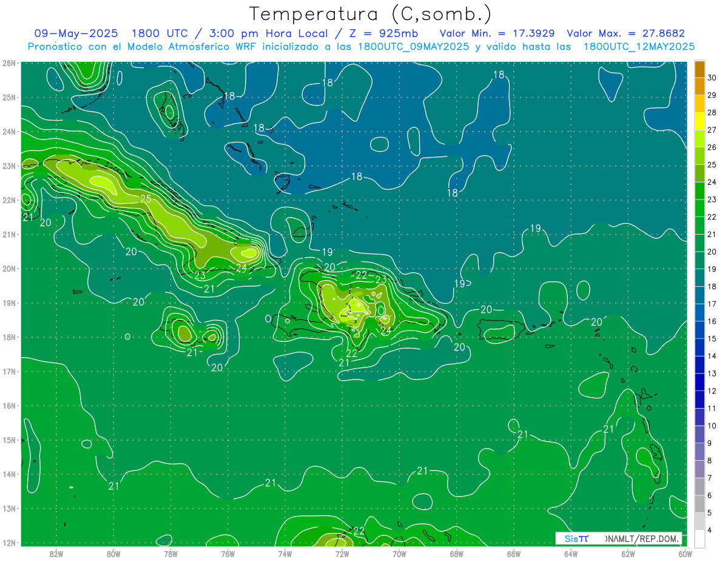This screenshot has height=562, width=728.
Task: Click the longitude axis label "64W"
Action: click(571, 553)
